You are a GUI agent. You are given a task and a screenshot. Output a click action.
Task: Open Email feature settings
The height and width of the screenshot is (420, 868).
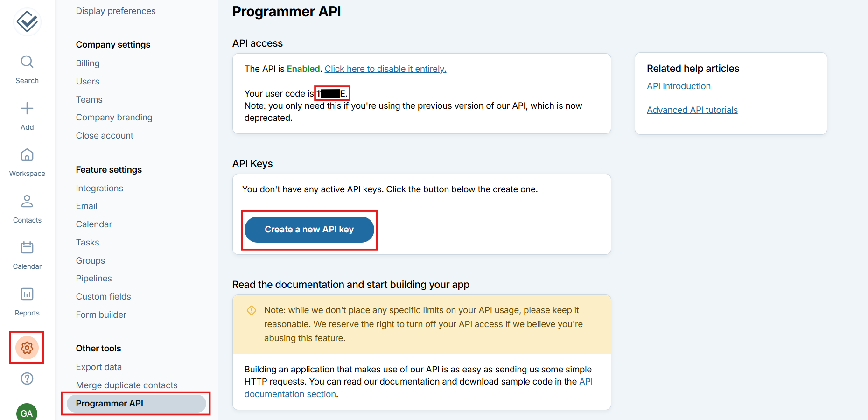tap(87, 206)
